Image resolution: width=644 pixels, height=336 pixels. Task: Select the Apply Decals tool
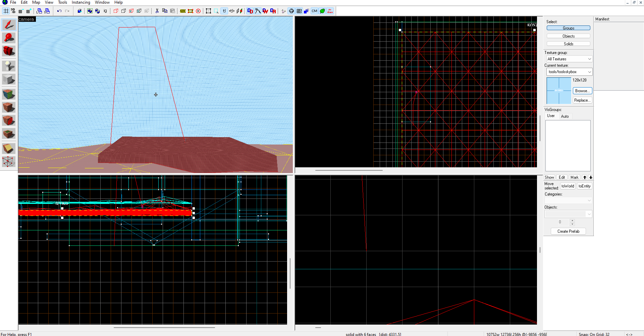[x=9, y=120]
